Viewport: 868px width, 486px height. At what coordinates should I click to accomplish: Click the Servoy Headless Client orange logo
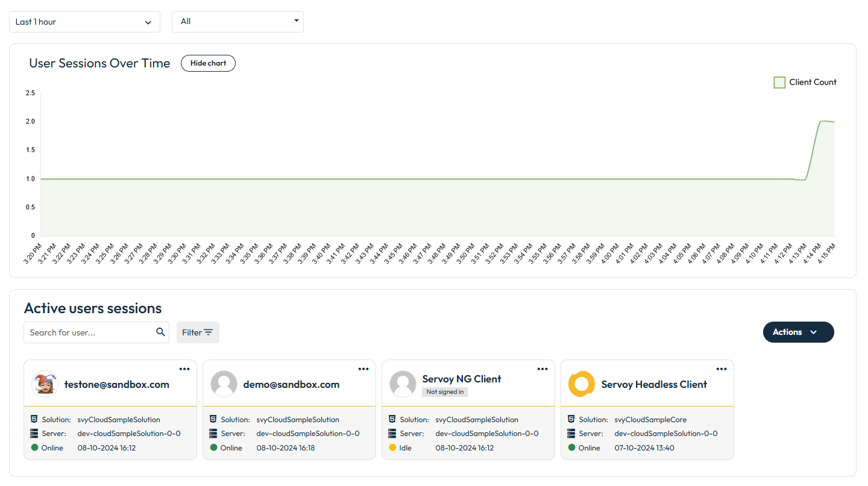[582, 384]
